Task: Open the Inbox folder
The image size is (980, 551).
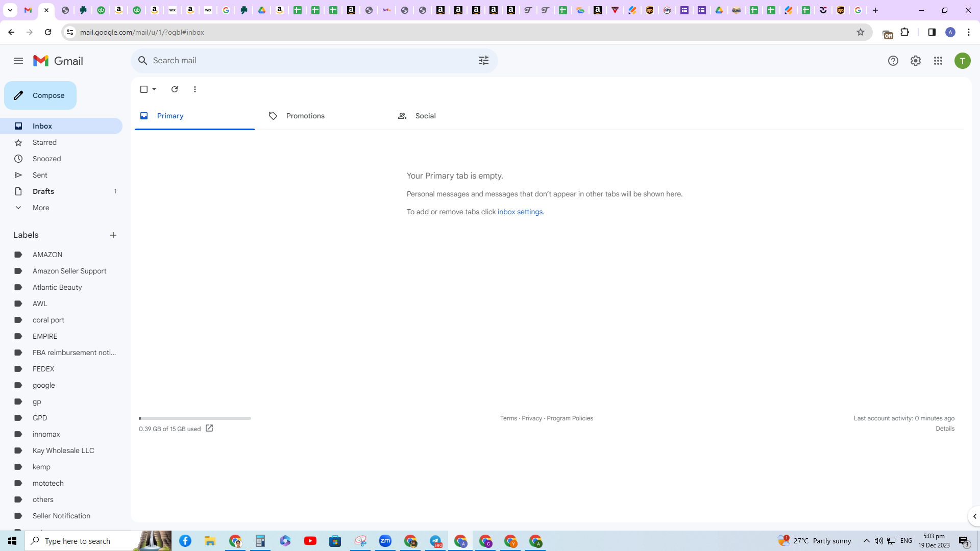Action: click(61, 126)
